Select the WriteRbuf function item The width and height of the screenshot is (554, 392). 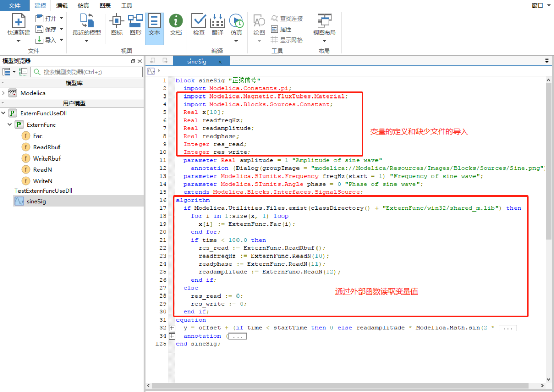47,159
